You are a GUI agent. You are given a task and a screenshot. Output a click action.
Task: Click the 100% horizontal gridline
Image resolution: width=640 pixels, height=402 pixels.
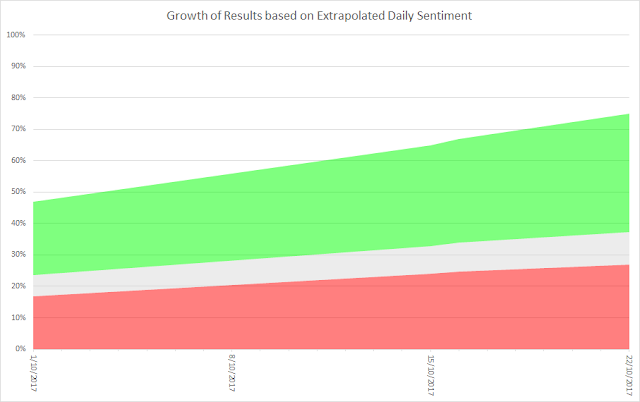[331, 35]
